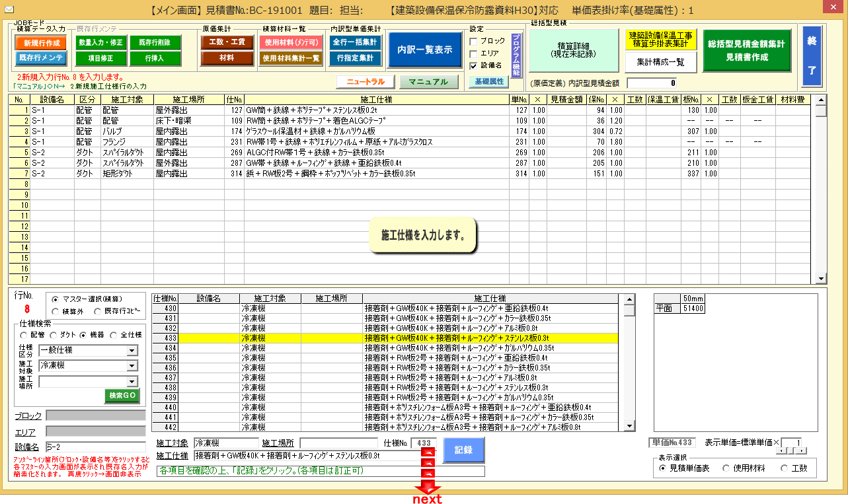
Task: Click the blue 記録 record button
Action: click(463, 450)
